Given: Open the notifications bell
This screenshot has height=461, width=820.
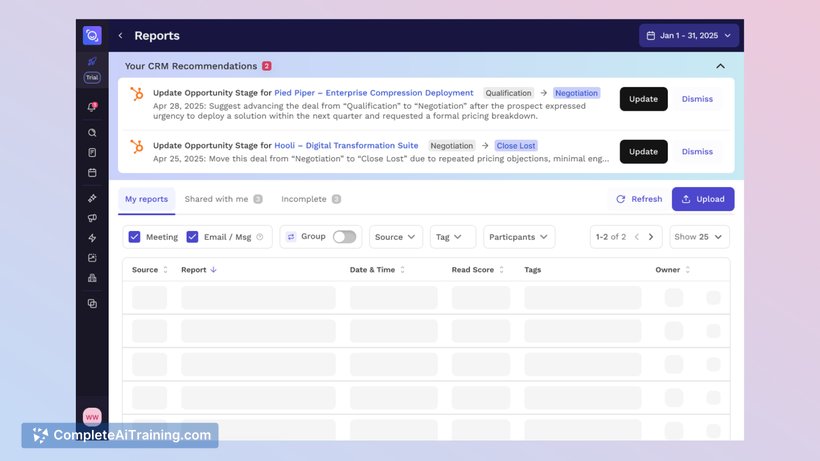Looking at the screenshot, I should [92, 107].
